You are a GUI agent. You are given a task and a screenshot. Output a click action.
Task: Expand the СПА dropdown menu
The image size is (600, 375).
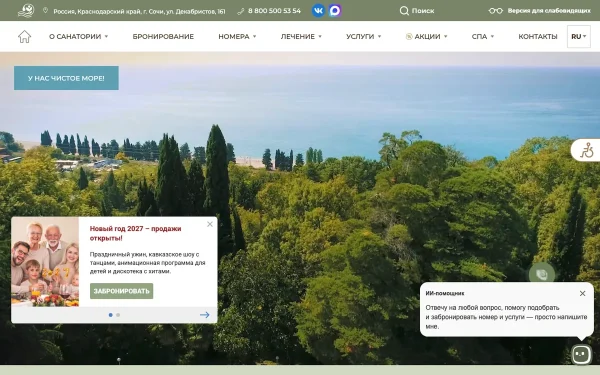(x=483, y=37)
